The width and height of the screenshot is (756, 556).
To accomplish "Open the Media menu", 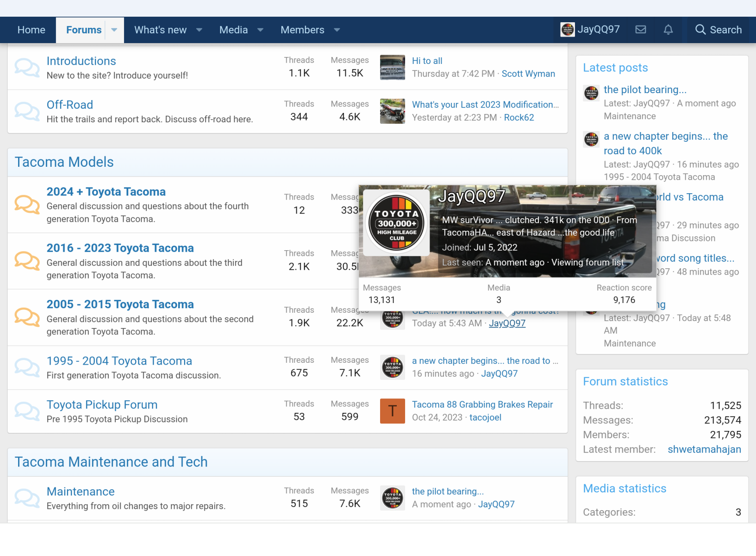I will click(233, 30).
